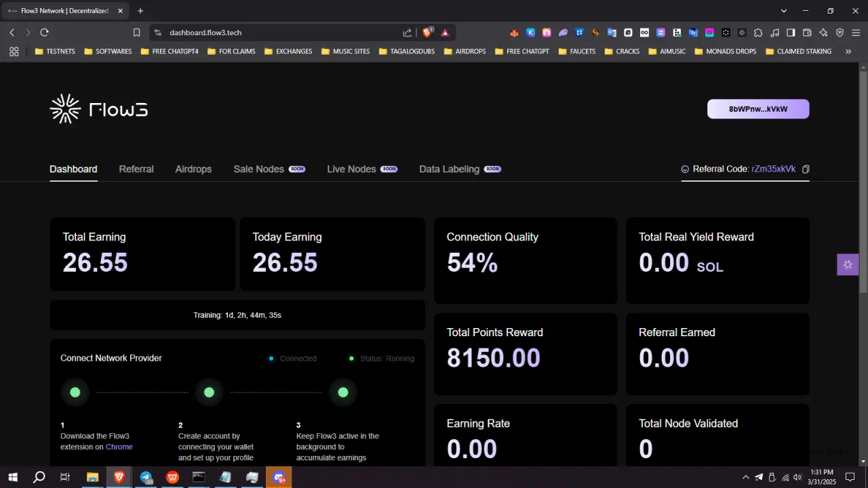Open the FAUCETS bookmarks folder
868x488 pixels.
click(577, 52)
